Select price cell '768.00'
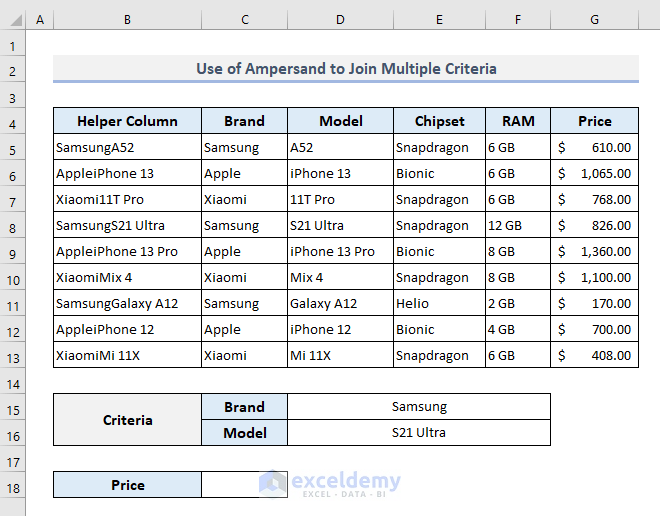 pos(594,199)
